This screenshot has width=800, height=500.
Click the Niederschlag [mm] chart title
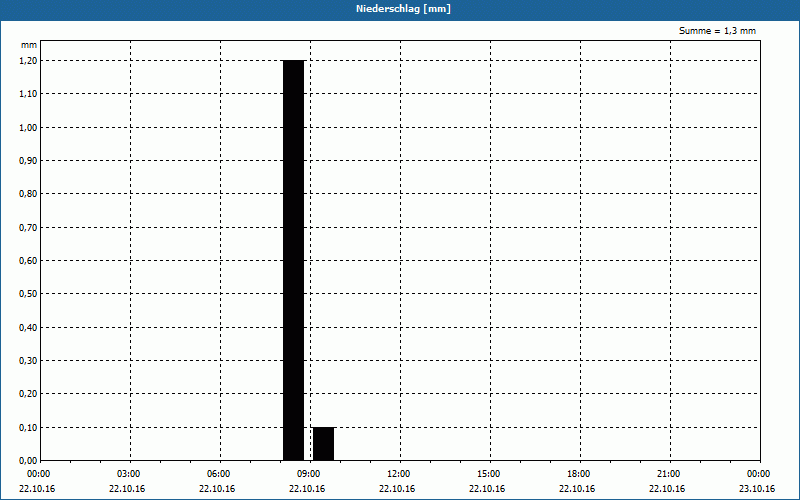coord(403,9)
